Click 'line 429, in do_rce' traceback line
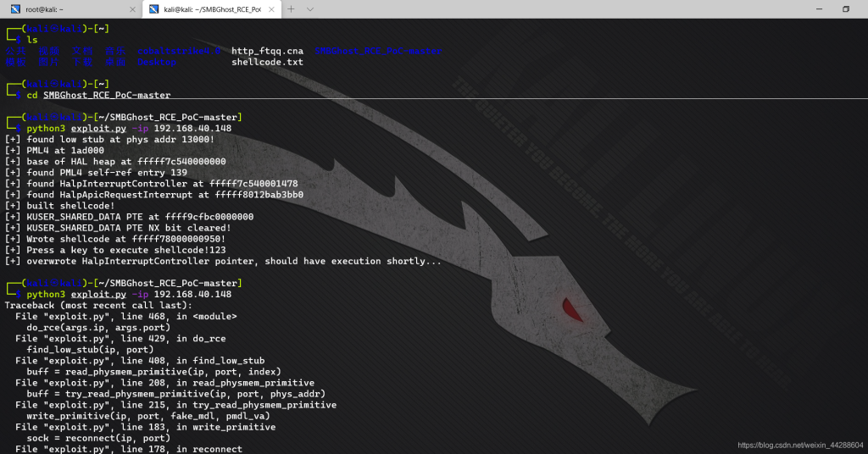The width and height of the screenshot is (868, 454). tap(120, 339)
